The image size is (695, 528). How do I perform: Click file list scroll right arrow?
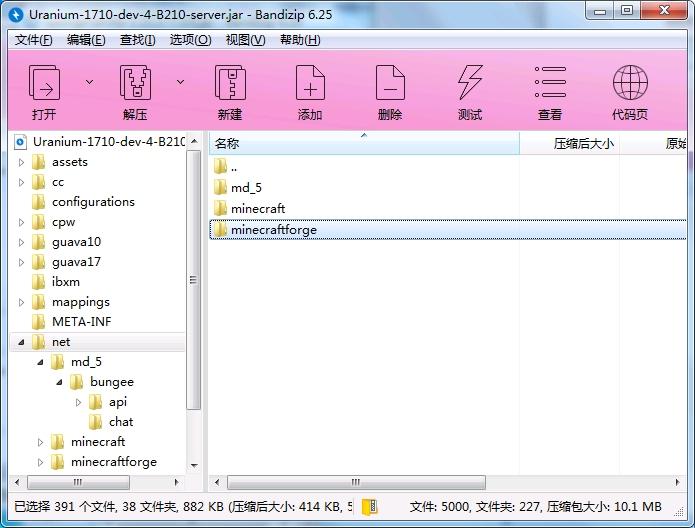tap(678, 482)
